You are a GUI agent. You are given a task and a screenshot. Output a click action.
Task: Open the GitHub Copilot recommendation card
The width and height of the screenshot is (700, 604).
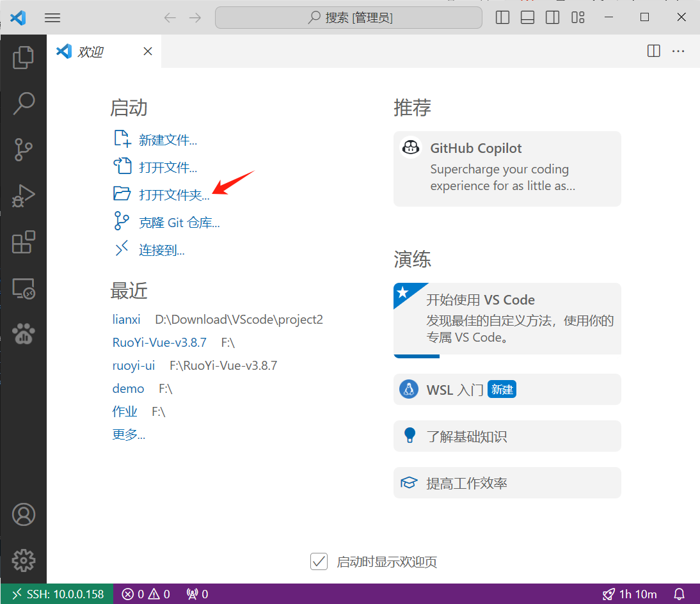(507, 169)
